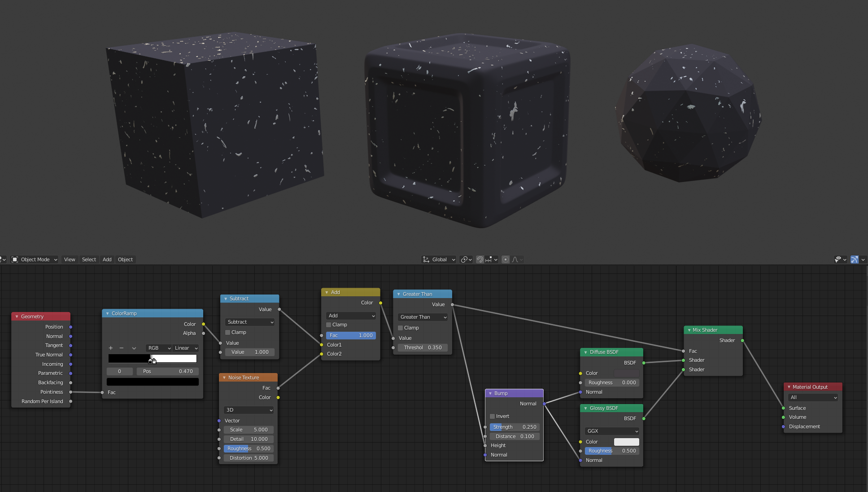Click the RGB mode button on ColorRamp
The width and height of the screenshot is (868, 492).
pos(158,348)
